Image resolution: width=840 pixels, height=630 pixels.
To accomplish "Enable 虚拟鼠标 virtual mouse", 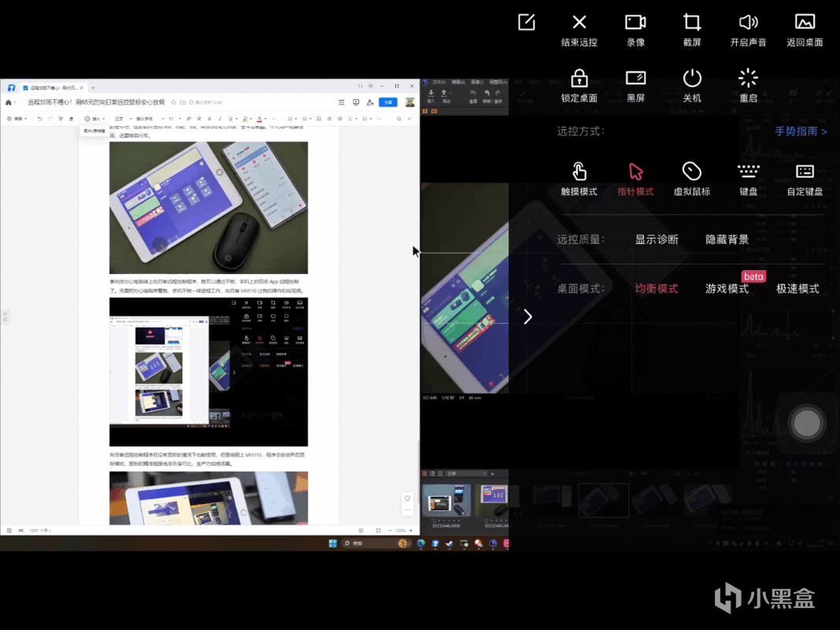I will (692, 179).
